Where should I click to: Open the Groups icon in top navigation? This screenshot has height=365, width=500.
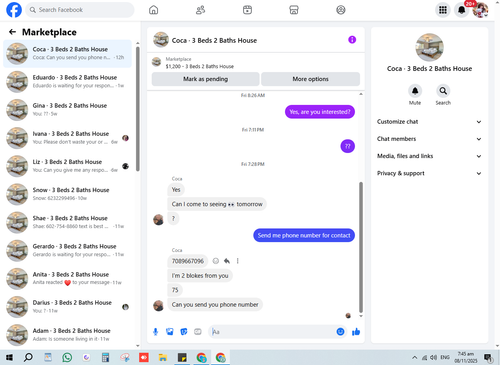pos(341,10)
